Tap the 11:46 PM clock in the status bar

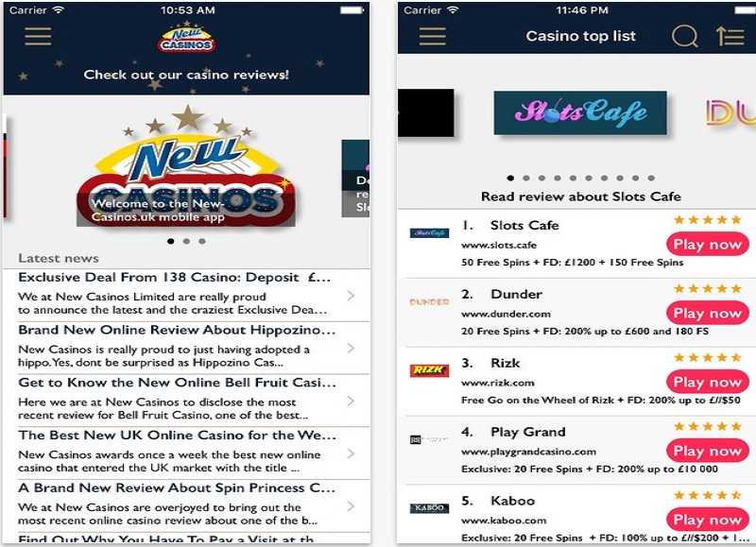[x=582, y=10]
